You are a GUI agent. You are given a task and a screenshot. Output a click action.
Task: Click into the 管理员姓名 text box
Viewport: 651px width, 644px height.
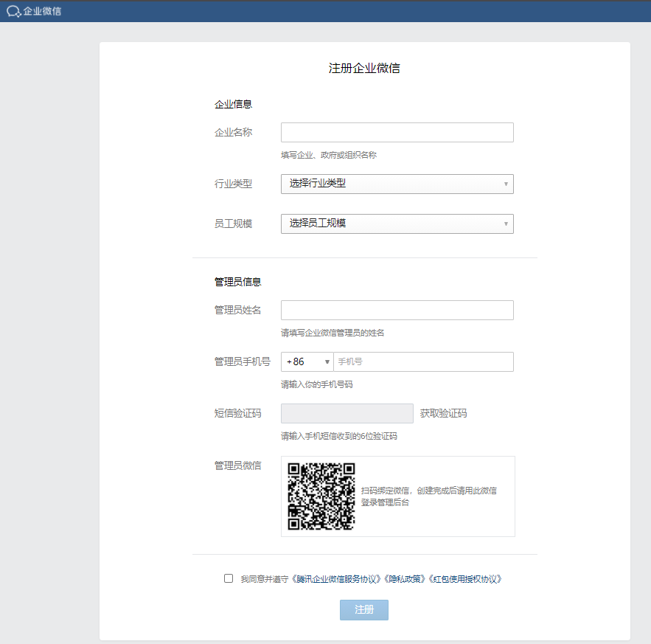click(397, 311)
